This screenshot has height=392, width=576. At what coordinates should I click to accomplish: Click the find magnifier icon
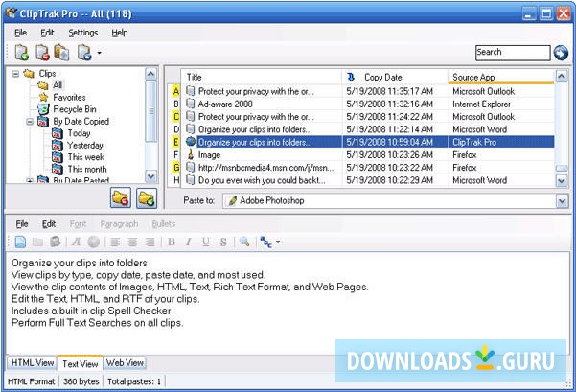click(x=244, y=242)
